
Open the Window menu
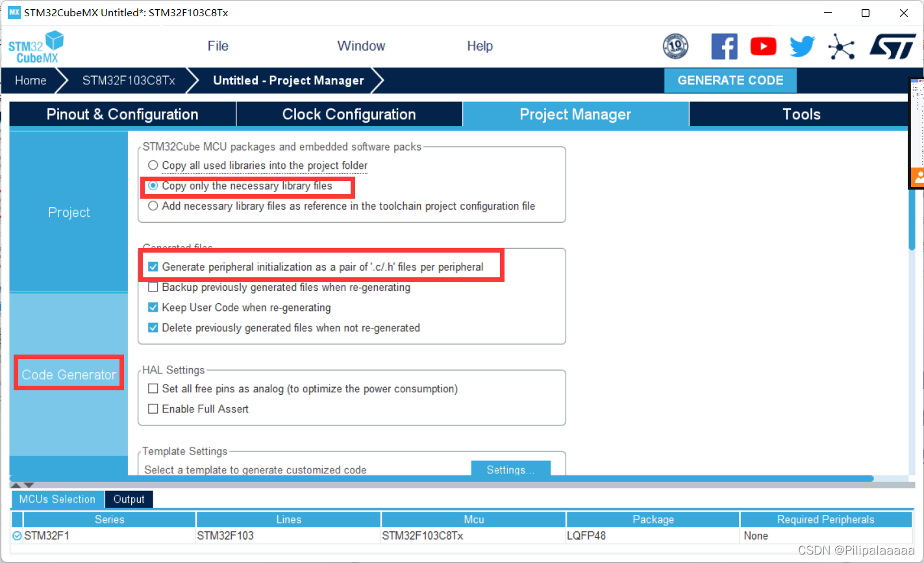[x=361, y=46]
